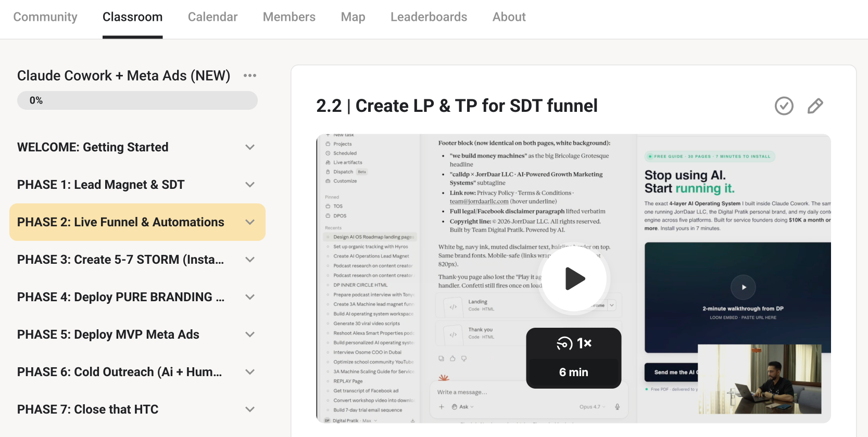Click the 6 min duration label

(x=574, y=372)
